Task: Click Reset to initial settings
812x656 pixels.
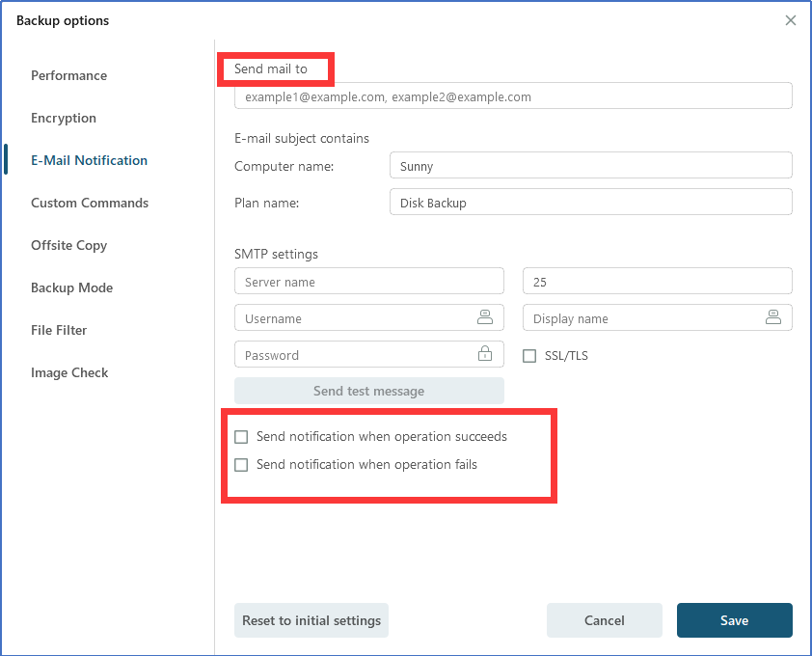Action: coord(311,620)
